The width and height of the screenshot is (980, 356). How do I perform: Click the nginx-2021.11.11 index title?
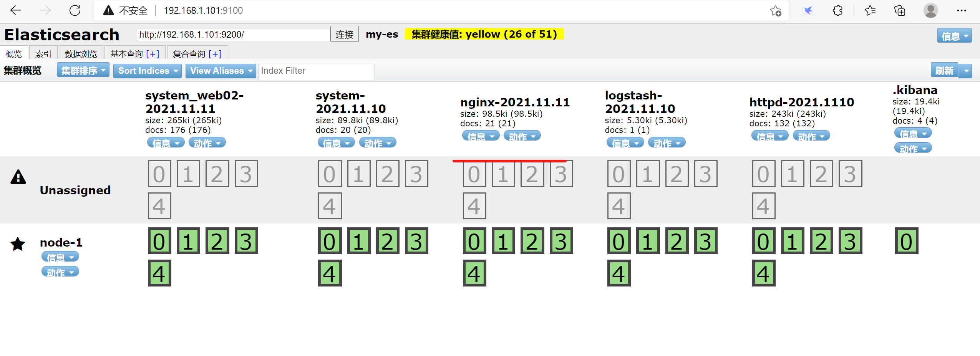coord(515,102)
